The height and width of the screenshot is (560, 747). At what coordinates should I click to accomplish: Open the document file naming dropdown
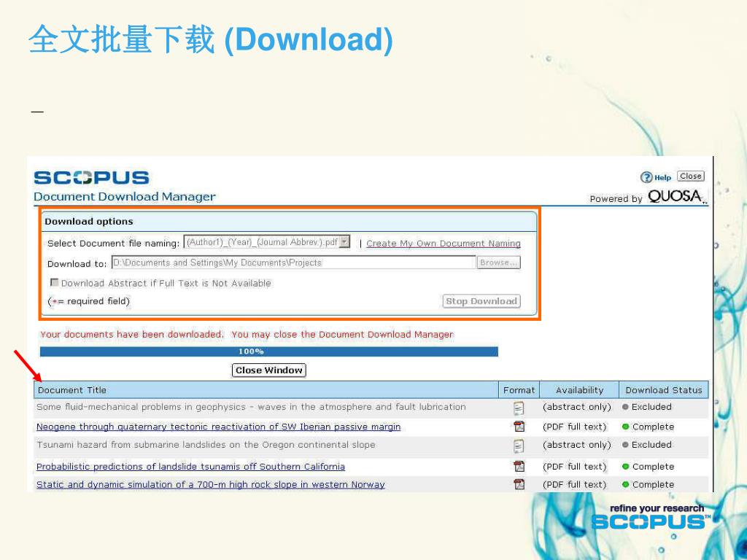267,242
